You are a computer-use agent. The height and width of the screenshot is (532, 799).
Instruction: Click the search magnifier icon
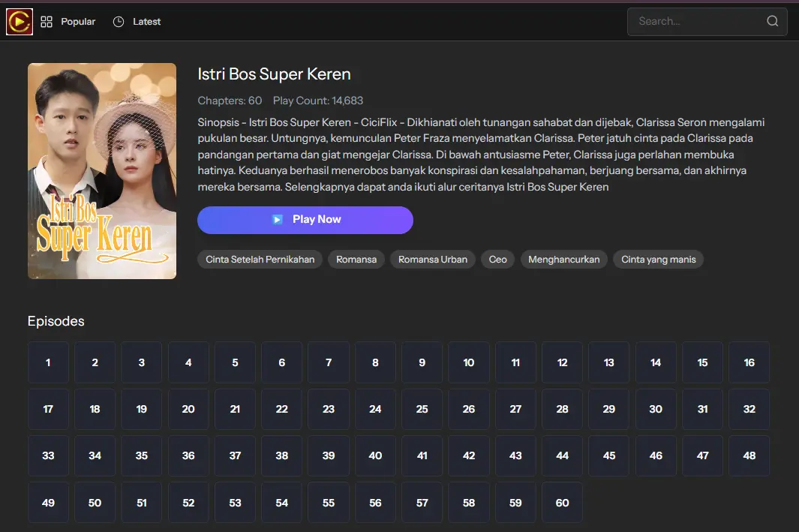[772, 22]
